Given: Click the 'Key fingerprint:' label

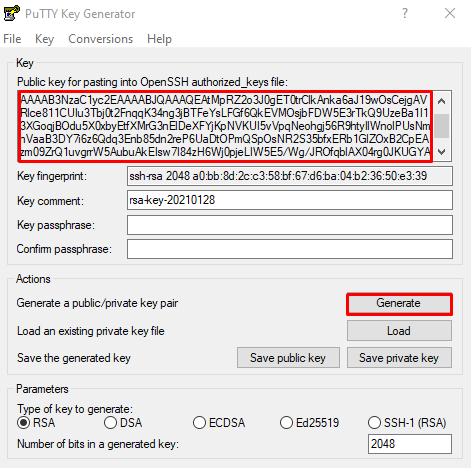Looking at the screenshot, I should click(x=52, y=176).
